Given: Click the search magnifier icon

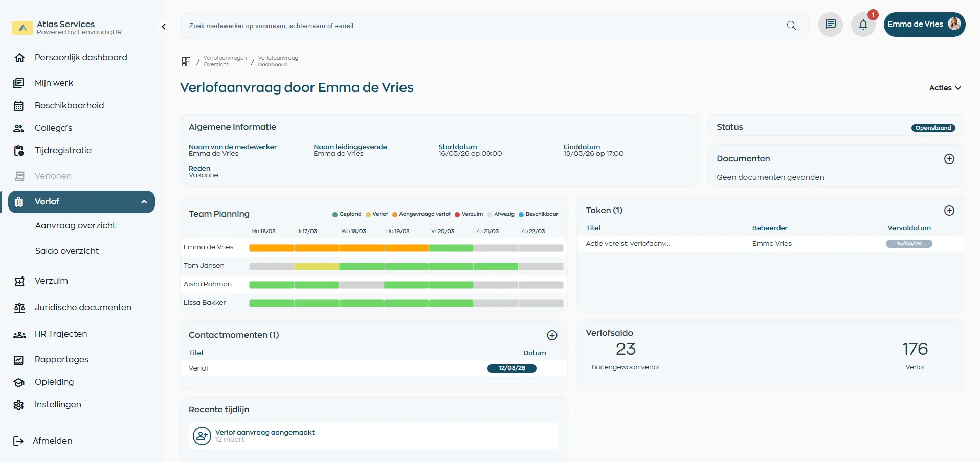Looking at the screenshot, I should tap(791, 26).
